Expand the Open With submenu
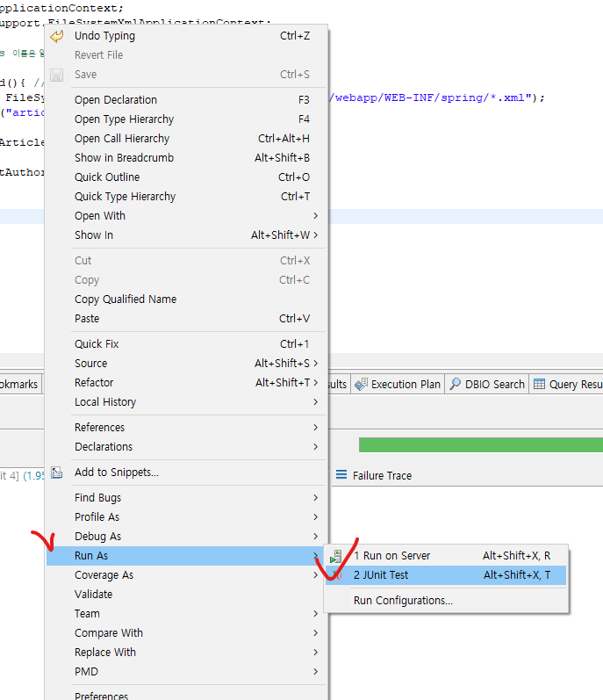Image resolution: width=603 pixels, height=700 pixels. coord(315,216)
